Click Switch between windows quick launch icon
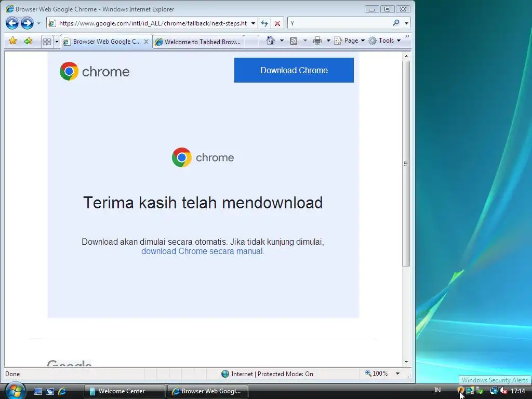 pos(50,392)
